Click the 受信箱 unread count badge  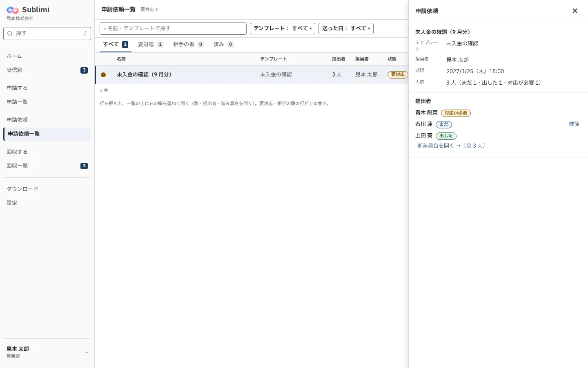click(x=84, y=70)
